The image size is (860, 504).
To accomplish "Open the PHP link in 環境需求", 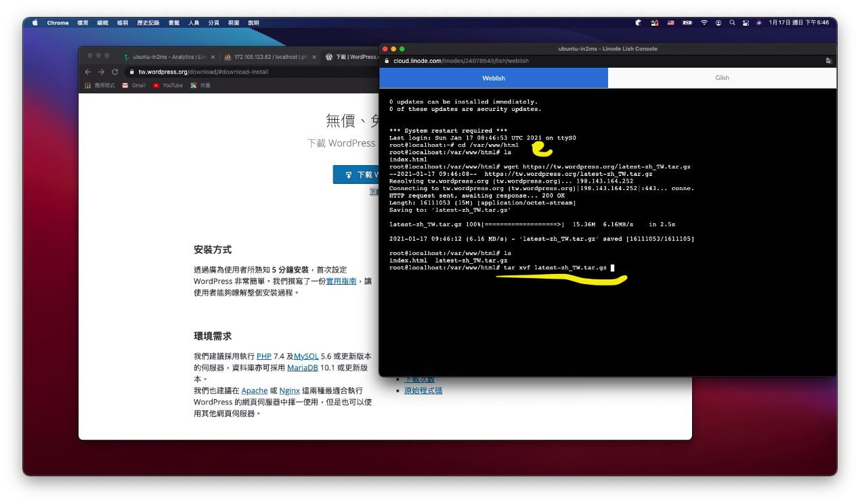I will click(263, 356).
